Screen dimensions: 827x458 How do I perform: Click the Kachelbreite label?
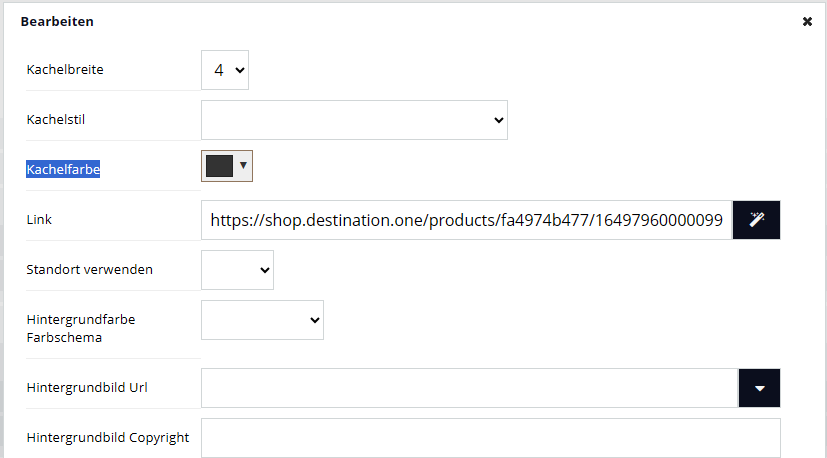click(x=65, y=70)
